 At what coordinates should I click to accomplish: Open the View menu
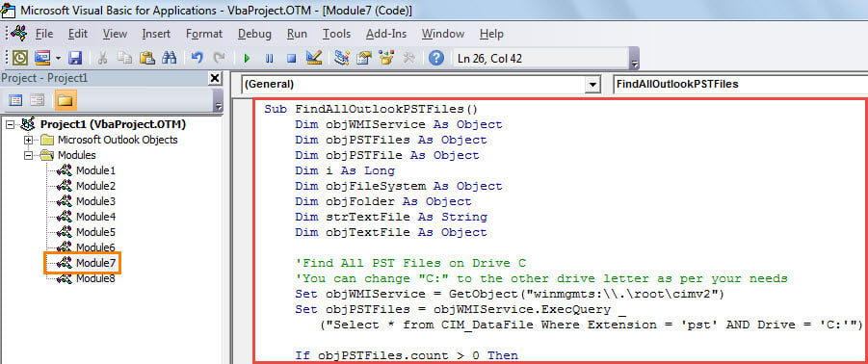115,34
